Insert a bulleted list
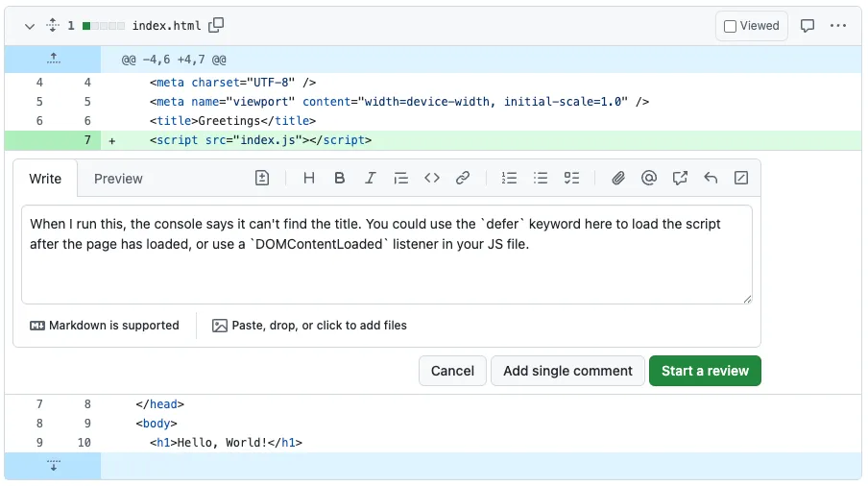The image size is (868, 486). click(x=541, y=179)
